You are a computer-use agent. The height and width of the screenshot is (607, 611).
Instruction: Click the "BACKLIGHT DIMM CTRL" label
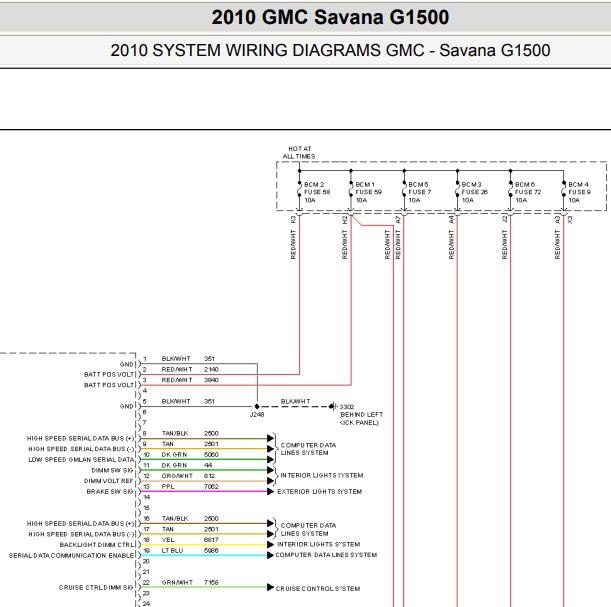(x=97, y=545)
